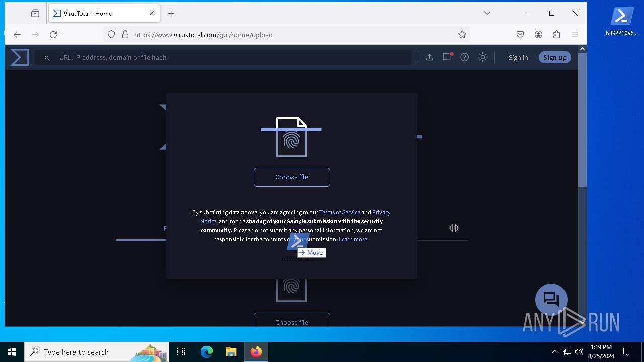Click the lower Choose file button
Image resolution: width=644 pixels, height=362 pixels.
click(292, 320)
